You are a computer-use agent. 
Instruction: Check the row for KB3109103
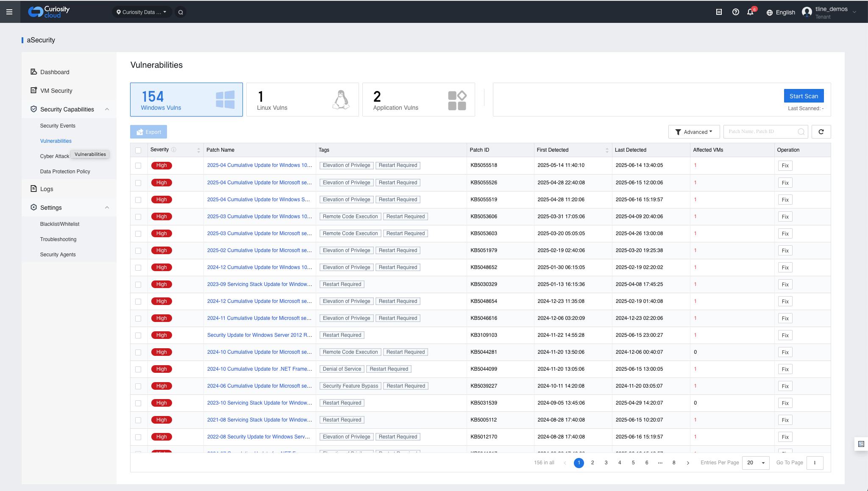pyautogui.click(x=138, y=335)
